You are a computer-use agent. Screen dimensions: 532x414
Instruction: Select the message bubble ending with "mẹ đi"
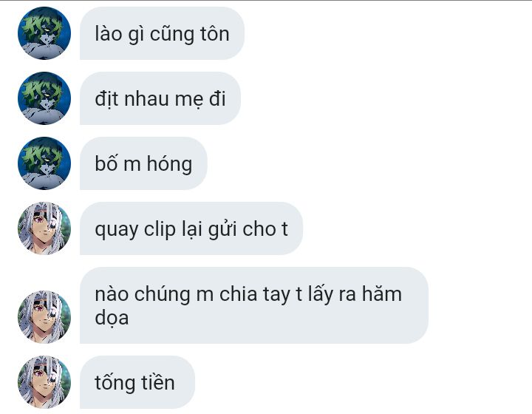pyautogui.click(x=160, y=98)
